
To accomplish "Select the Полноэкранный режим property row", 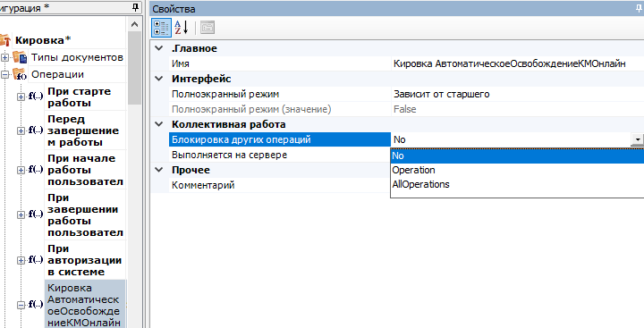I will click(x=280, y=94).
